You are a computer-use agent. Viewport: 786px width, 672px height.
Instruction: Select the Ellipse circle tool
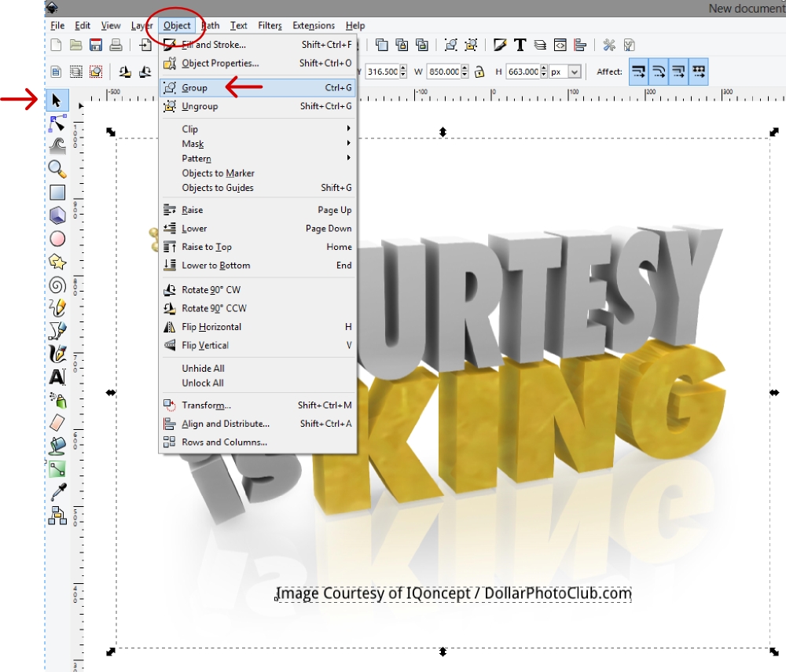point(57,238)
